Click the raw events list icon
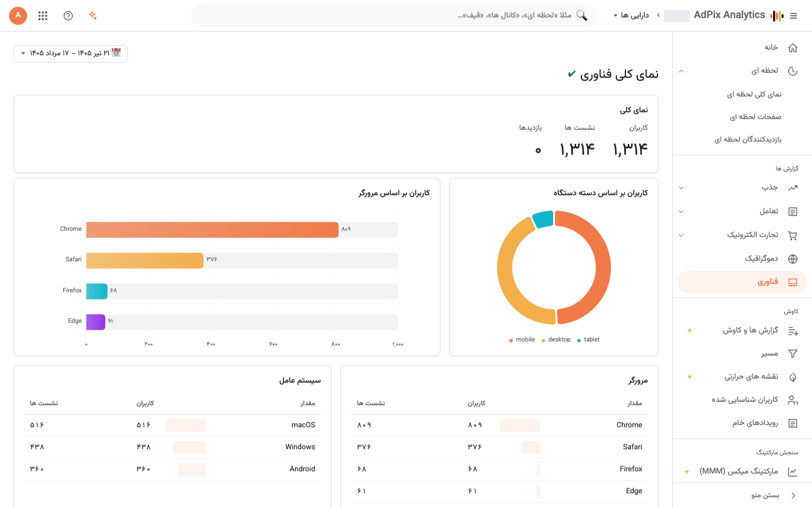Screen dimensions: 812x508 click(x=793, y=423)
